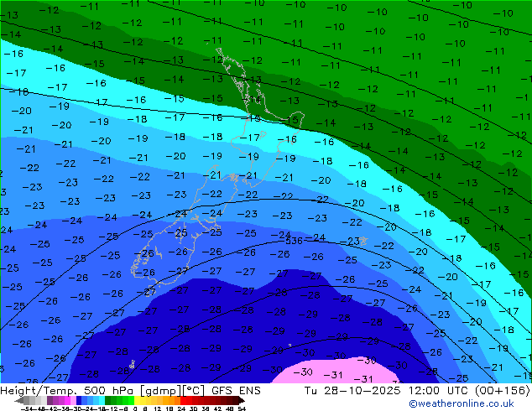Click the 54 value under the colour scale
Screen dimensions: 532x411
[242, 408]
